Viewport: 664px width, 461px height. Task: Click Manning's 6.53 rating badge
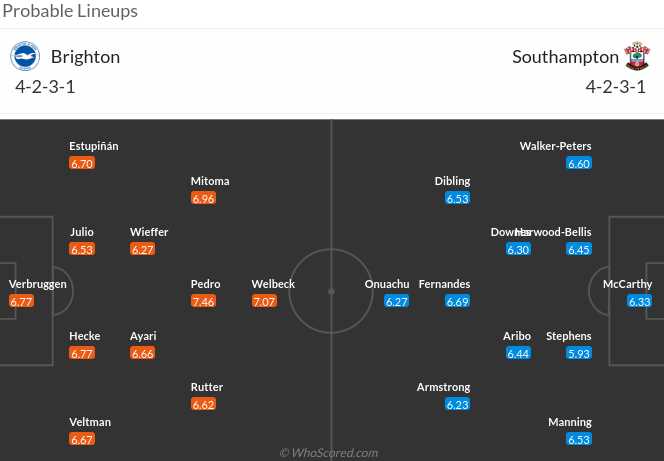[x=579, y=439]
